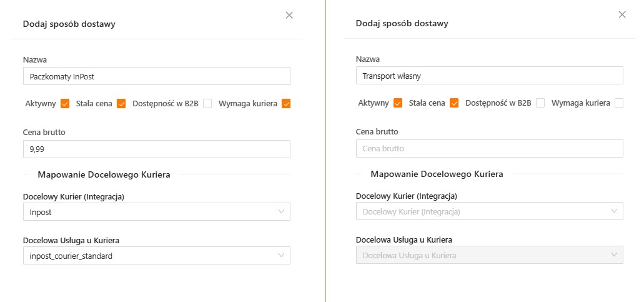Tick Dostępność w B2B for Transport własny

[x=540, y=103]
